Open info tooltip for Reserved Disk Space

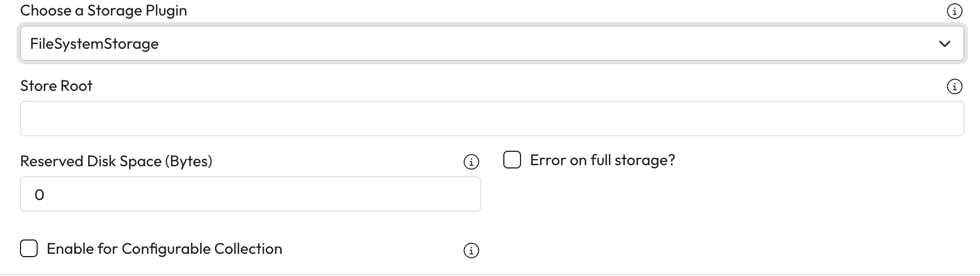471,162
